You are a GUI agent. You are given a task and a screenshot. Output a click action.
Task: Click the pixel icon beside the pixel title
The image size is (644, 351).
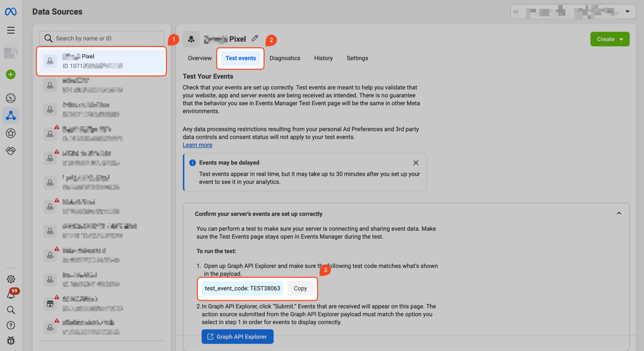(191, 39)
